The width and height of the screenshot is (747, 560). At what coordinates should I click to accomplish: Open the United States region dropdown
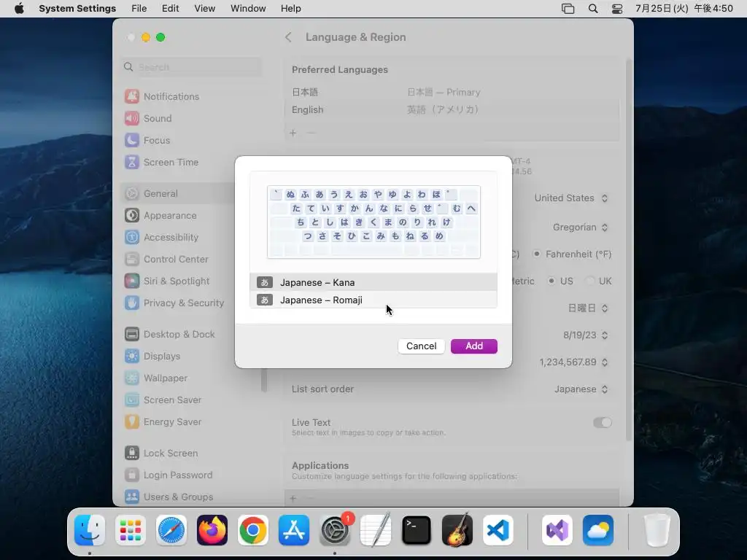(x=570, y=198)
